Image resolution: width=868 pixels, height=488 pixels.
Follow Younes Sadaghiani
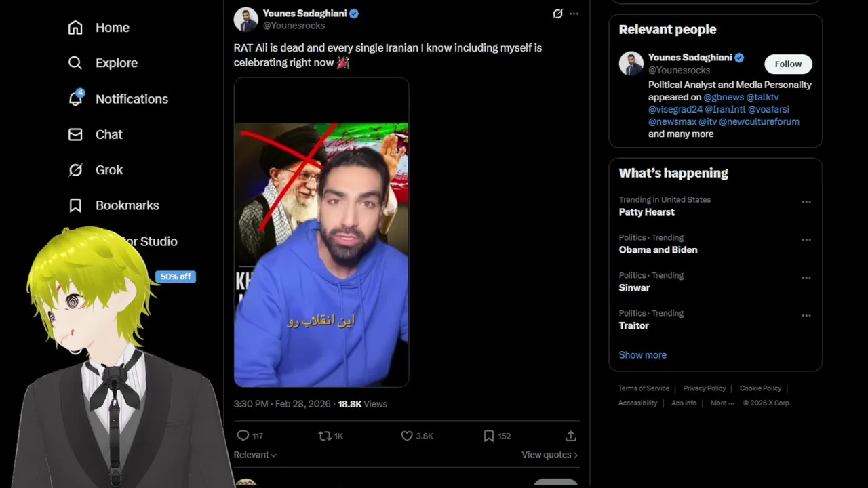(x=788, y=64)
